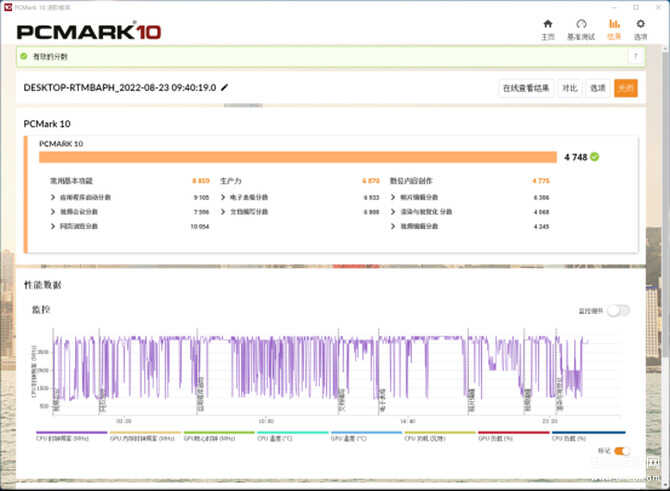Click the PCMark window title bar icon
Viewport: 670px width, 491px height.
pos(8,7)
